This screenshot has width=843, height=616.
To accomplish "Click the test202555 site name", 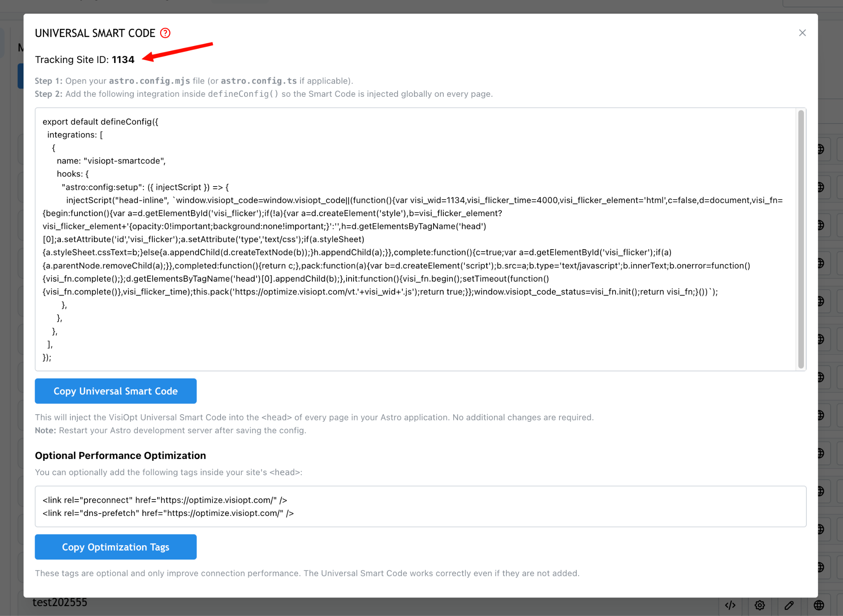I will [x=60, y=602].
